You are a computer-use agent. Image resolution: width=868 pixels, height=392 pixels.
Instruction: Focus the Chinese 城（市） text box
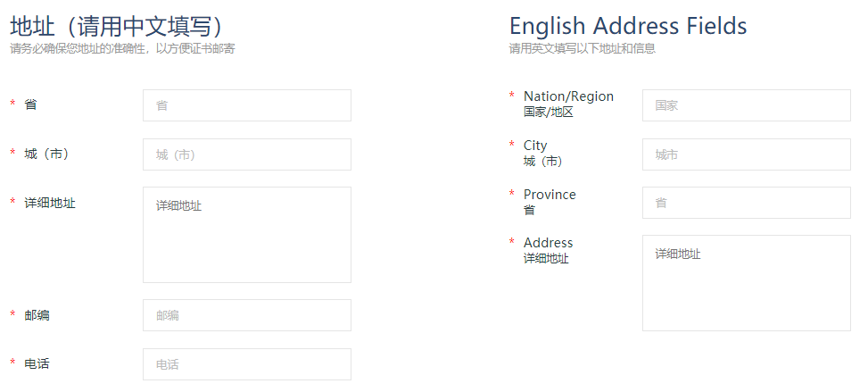click(x=246, y=154)
